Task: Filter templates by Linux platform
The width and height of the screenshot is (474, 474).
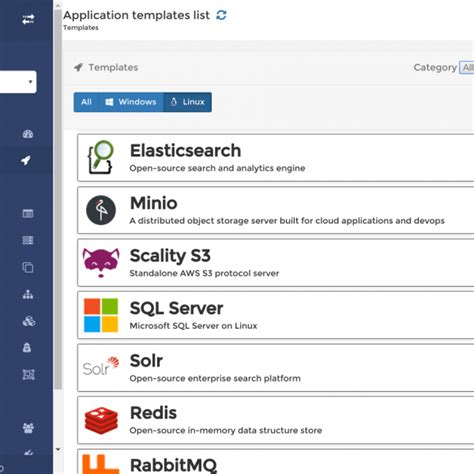Action: coord(187,102)
